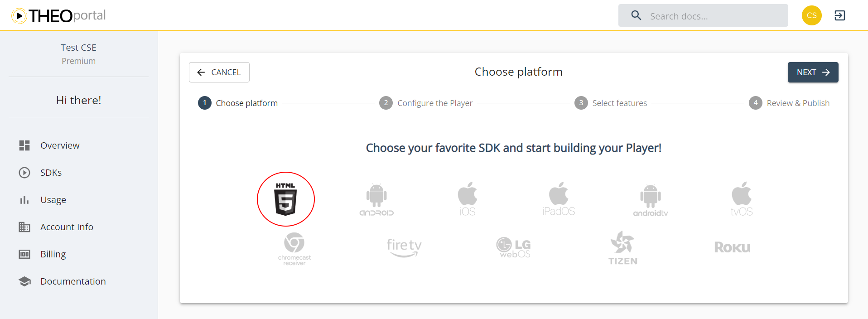Choose the tvOS platform icon
This screenshot has height=319, width=868.
click(x=741, y=198)
